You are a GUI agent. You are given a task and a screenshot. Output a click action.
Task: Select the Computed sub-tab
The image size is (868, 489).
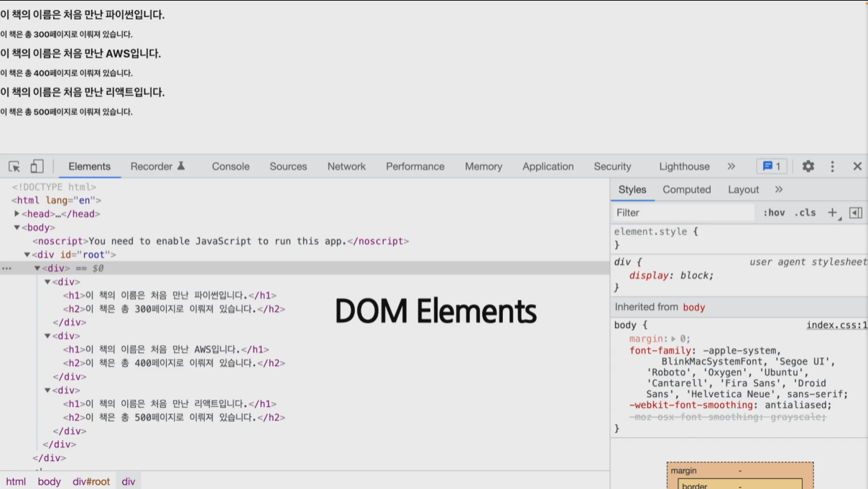[x=687, y=189]
